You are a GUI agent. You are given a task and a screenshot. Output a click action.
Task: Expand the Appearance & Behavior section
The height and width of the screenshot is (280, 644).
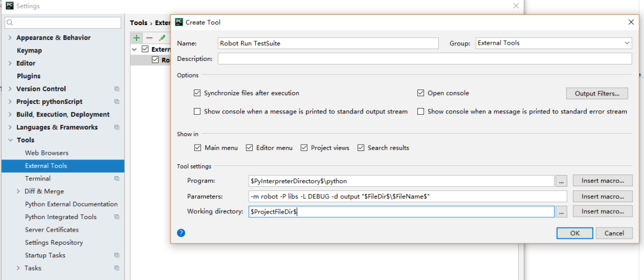tap(10, 38)
